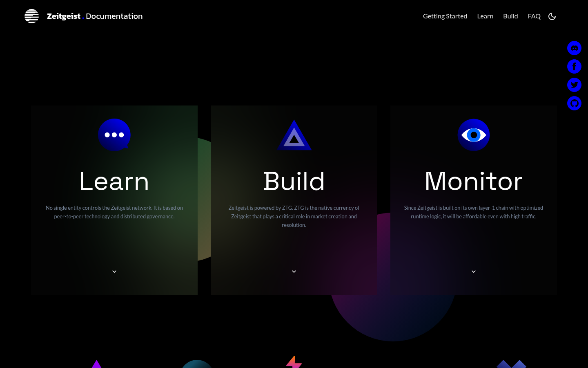The width and height of the screenshot is (588, 368).
Task: Expand the chevron under the Monitor card
Action: tap(474, 272)
